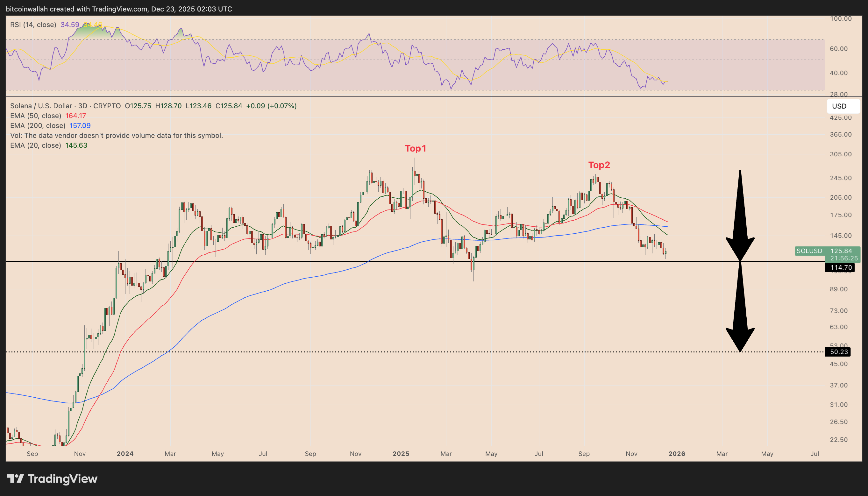868x496 pixels.
Task: Click the Vol data vendor message line
Action: click(x=117, y=136)
